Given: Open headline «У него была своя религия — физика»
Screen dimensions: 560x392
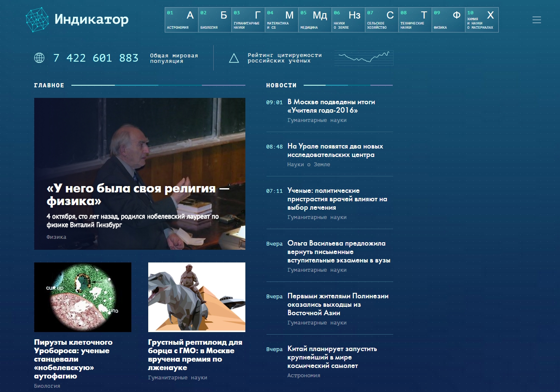Looking at the screenshot, I should point(138,195).
